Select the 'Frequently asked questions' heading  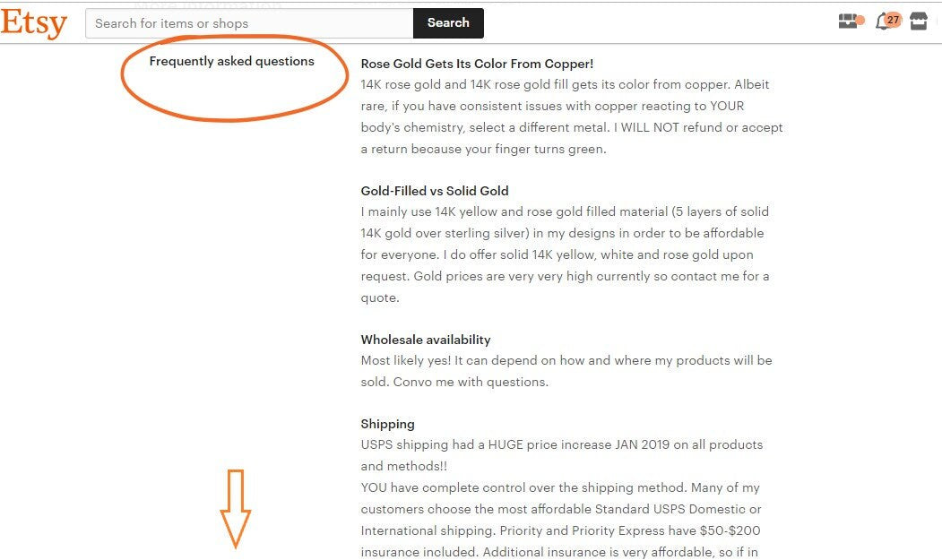pos(232,61)
